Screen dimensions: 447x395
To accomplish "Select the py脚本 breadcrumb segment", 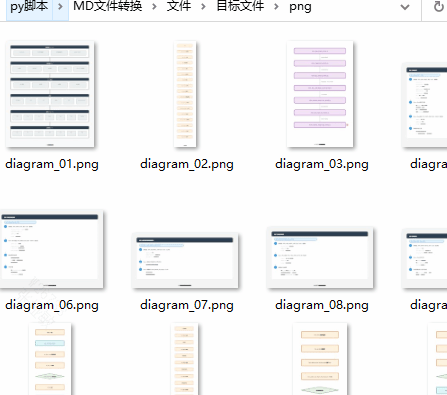I will pyautogui.click(x=29, y=6).
